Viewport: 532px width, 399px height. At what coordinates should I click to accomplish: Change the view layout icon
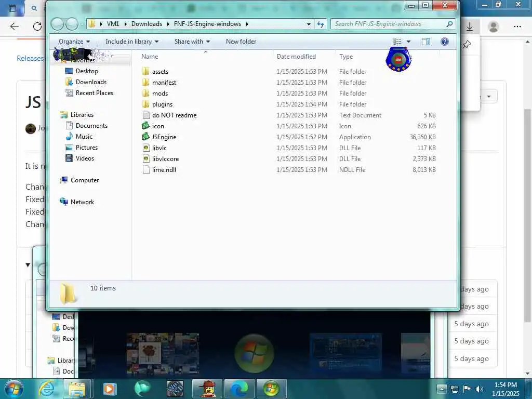[x=397, y=42]
